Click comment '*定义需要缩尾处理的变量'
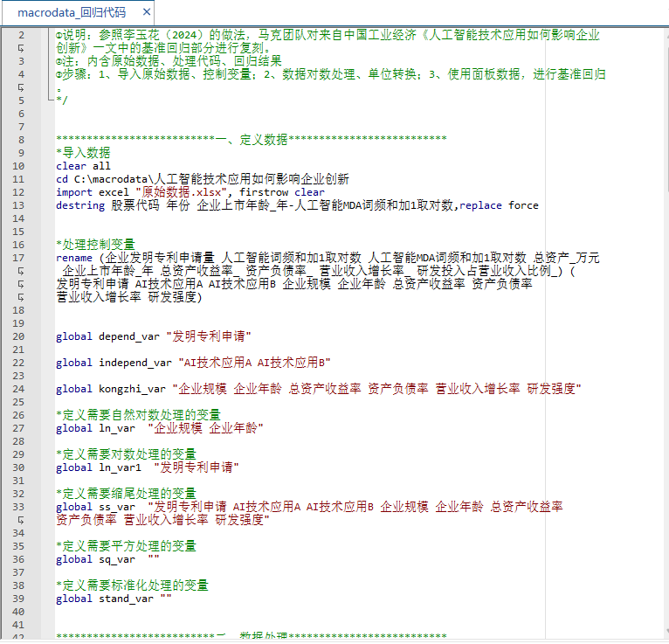 point(126,494)
